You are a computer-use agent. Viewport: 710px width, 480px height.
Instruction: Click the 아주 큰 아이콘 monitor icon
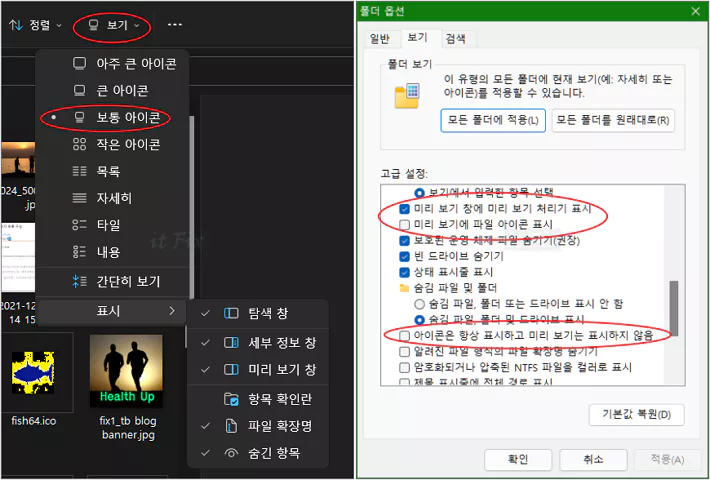[x=79, y=63]
